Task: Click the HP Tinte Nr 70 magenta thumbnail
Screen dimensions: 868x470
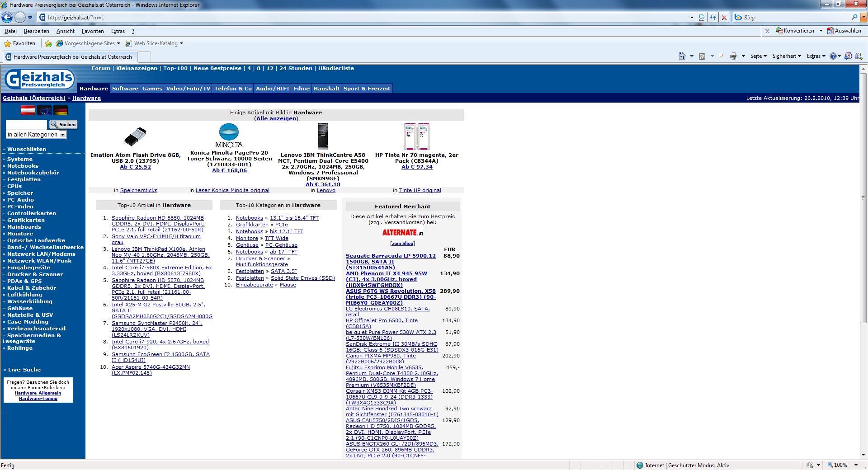Action: [417, 136]
